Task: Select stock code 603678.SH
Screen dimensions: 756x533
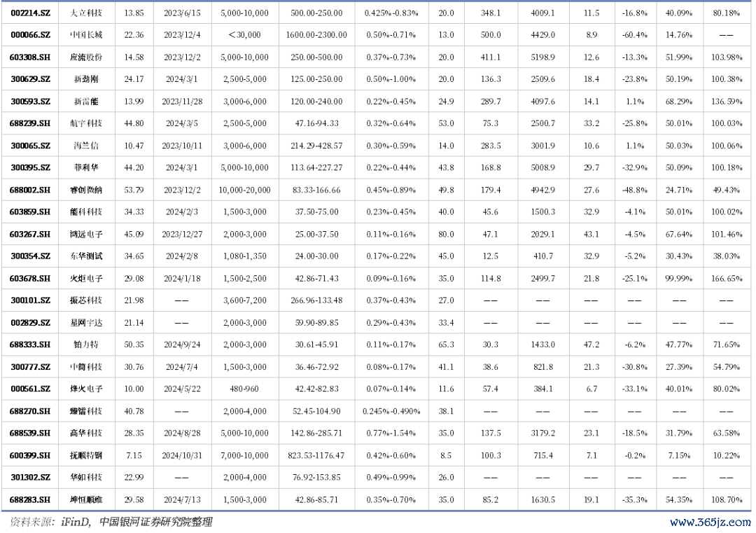Action: point(30,279)
